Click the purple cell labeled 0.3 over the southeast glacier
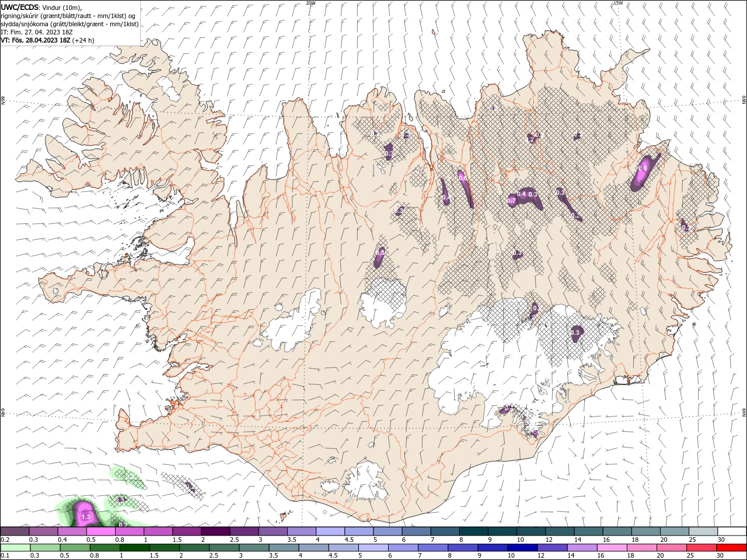This screenshot has width=747, height=560. (575, 334)
